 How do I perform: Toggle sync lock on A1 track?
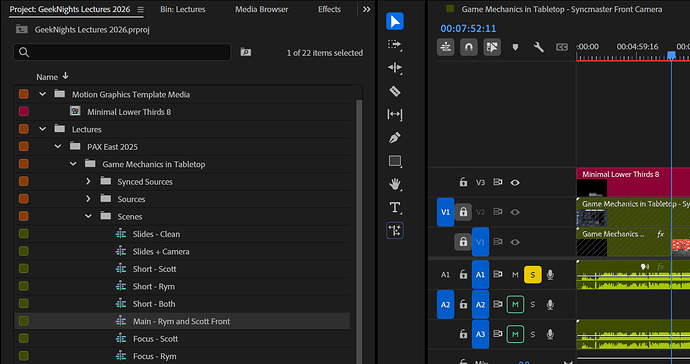[498, 274]
